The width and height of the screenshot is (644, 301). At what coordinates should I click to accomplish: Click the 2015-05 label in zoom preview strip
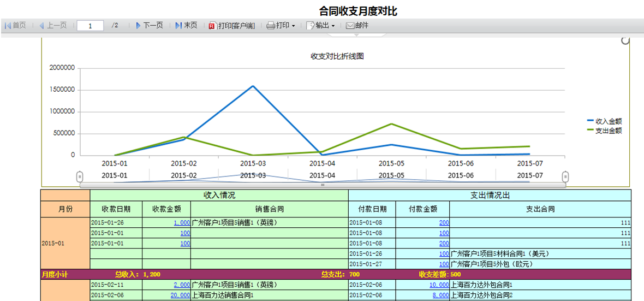tap(391, 175)
